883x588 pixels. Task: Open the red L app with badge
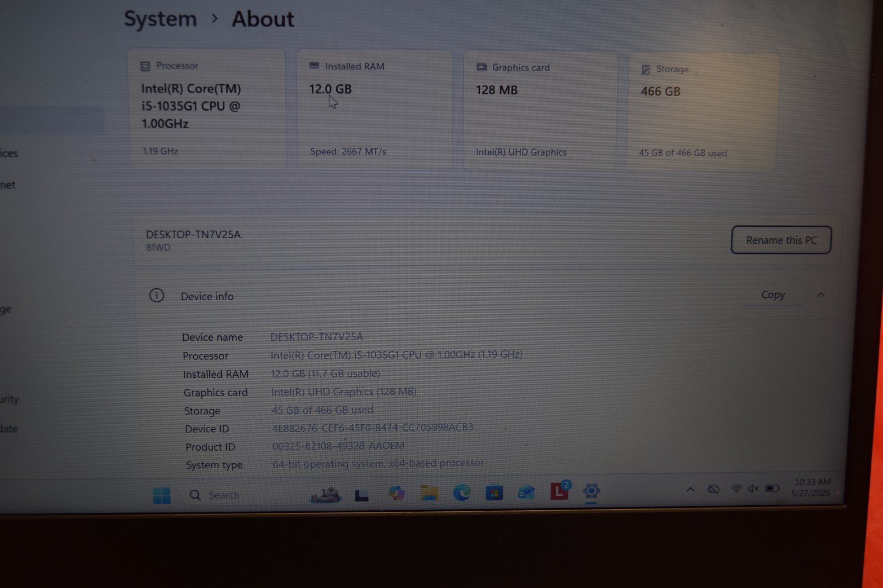click(x=560, y=490)
